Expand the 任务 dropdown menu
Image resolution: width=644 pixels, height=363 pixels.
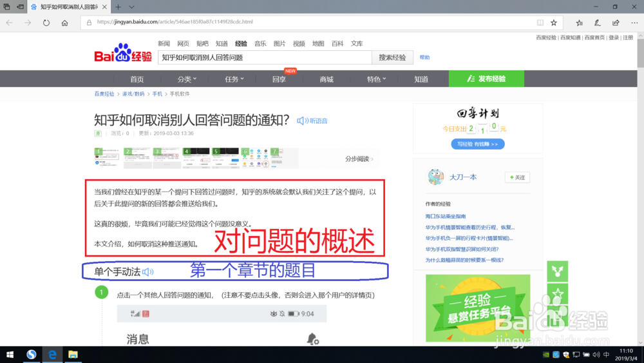point(234,79)
